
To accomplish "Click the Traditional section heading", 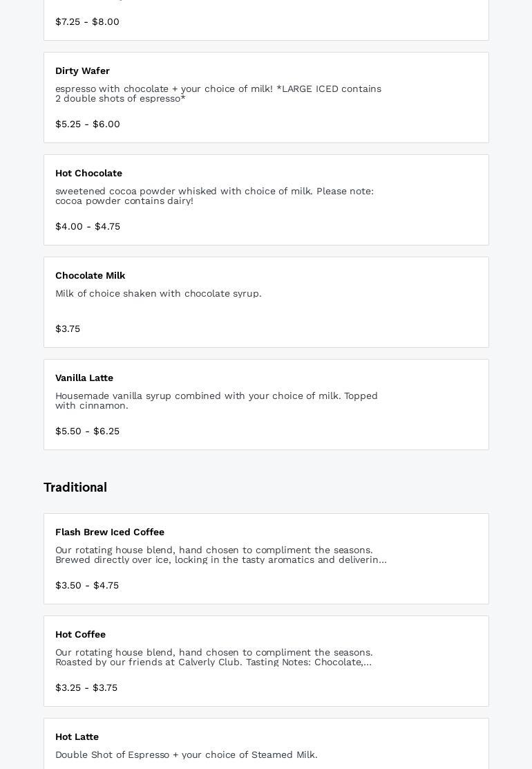I will pos(75,487).
